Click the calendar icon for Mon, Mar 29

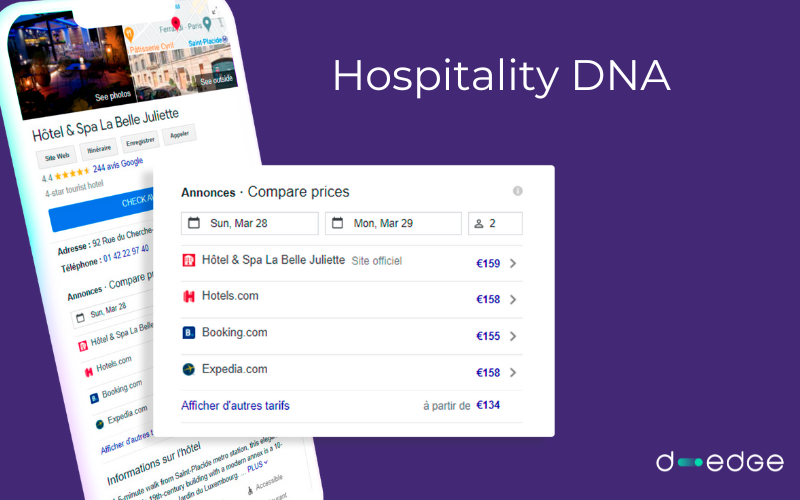pos(338,223)
